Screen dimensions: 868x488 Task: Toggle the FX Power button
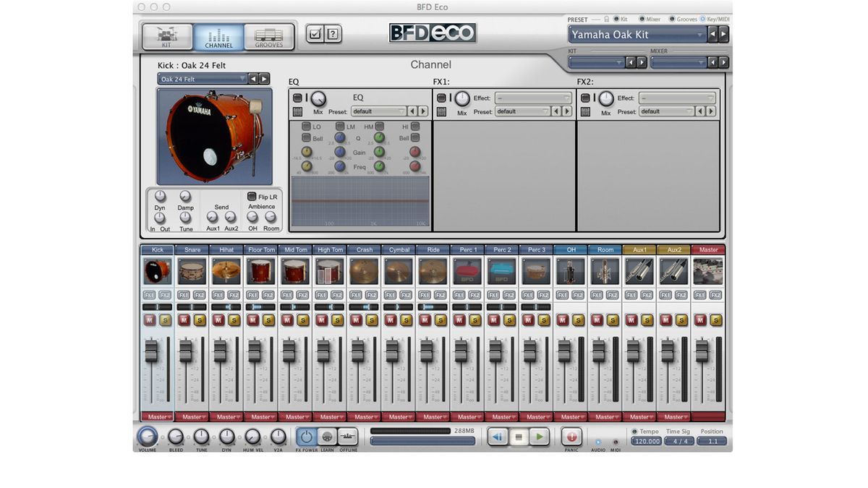[307, 437]
